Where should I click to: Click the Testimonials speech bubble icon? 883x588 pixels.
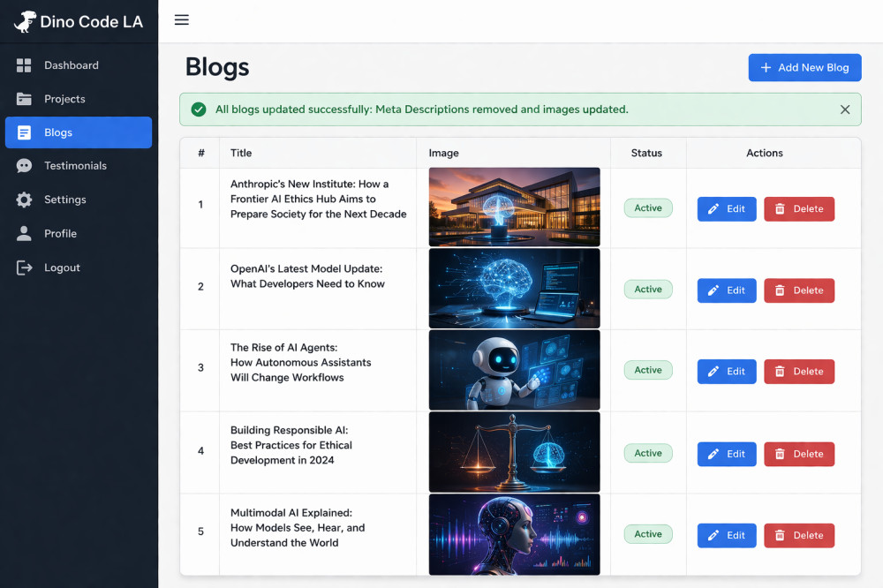coord(24,166)
